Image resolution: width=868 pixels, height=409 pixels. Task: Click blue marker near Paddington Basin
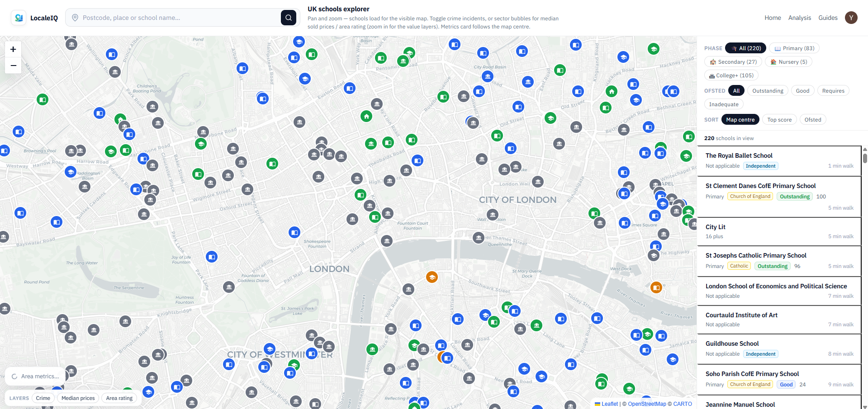[71, 172]
